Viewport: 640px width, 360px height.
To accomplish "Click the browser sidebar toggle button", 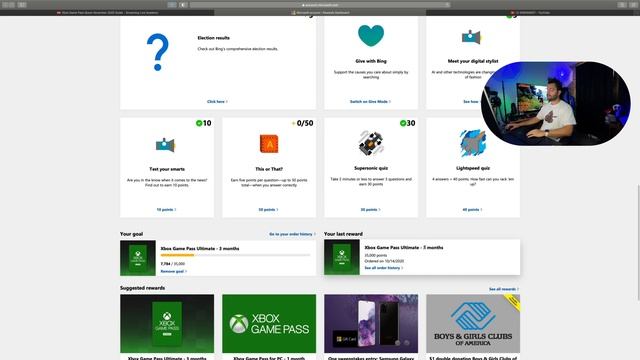I will click(x=22, y=5).
